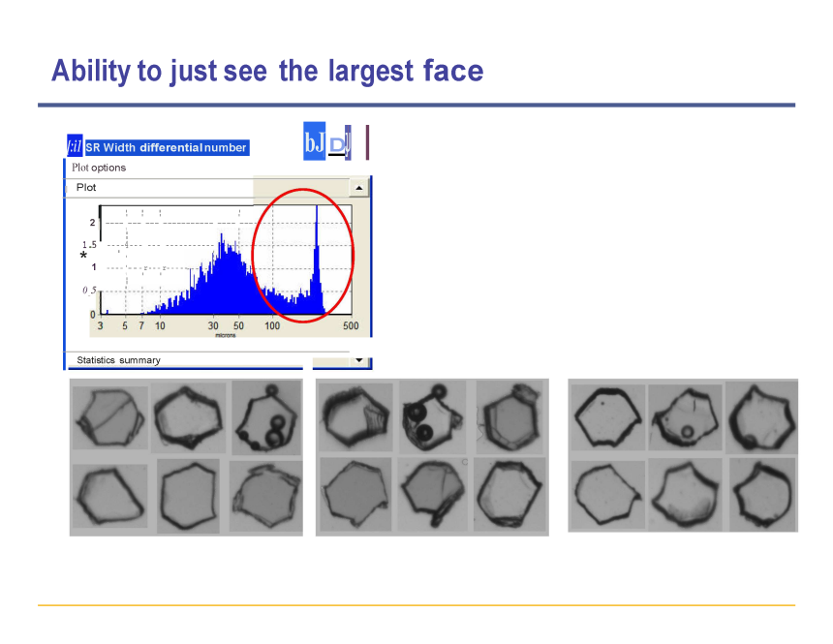Click the blue bJ icon
The width and height of the screenshot is (833, 644).
click(314, 142)
